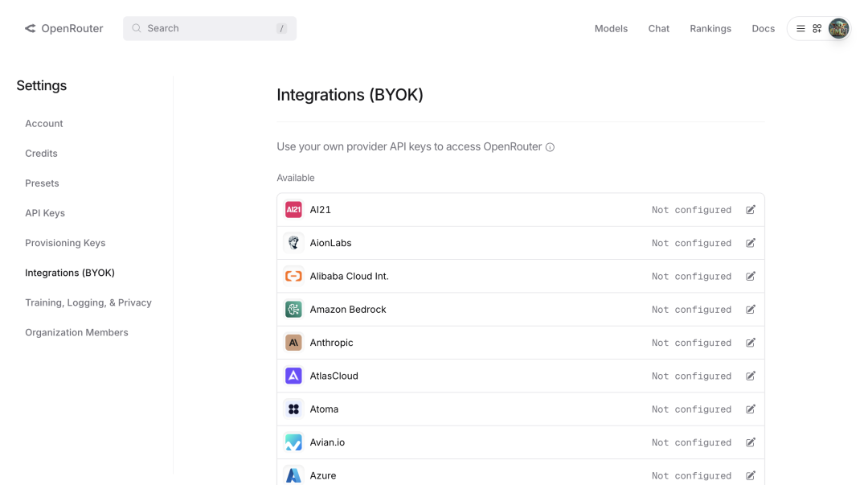Click the AI21 provider name
Viewport: 868px width, 485px height.
coord(320,209)
